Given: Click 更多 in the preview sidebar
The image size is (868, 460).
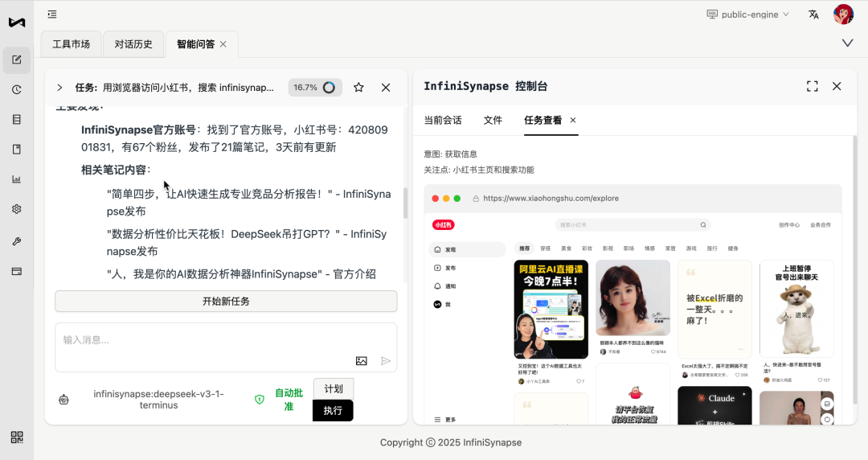Looking at the screenshot, I should (x=445, y=420).
